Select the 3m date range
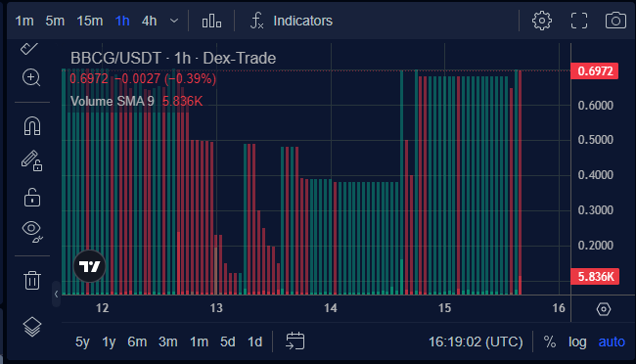Screen dimensions: 636x364 (x=168, y=342)
